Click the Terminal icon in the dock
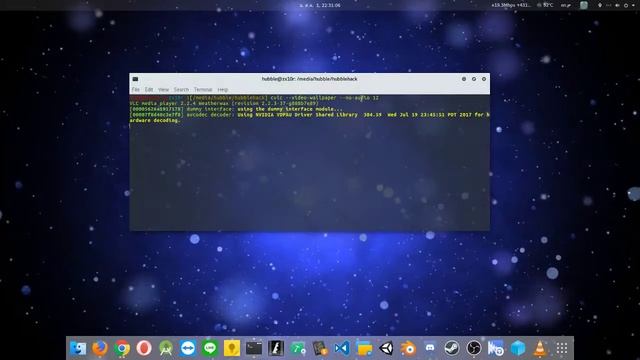This screenshot has width=640, height=360. (254, 348)
